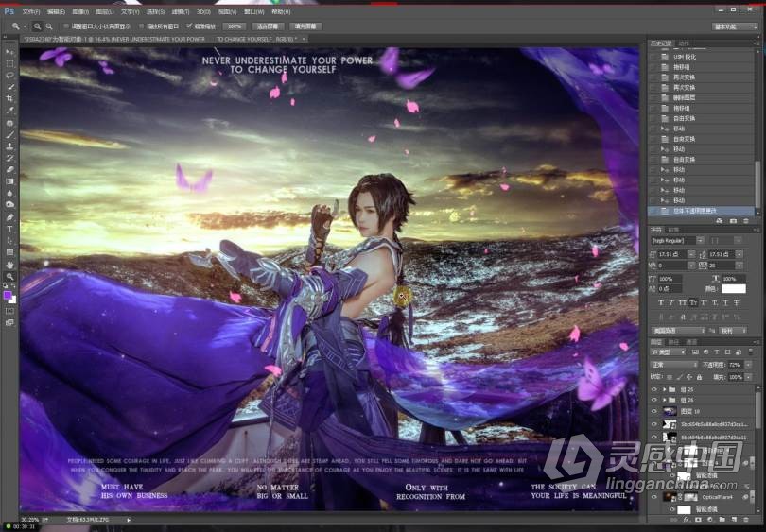Select the Lasso tool
This screenshot has width=766, height=532.
coord(9,76)
